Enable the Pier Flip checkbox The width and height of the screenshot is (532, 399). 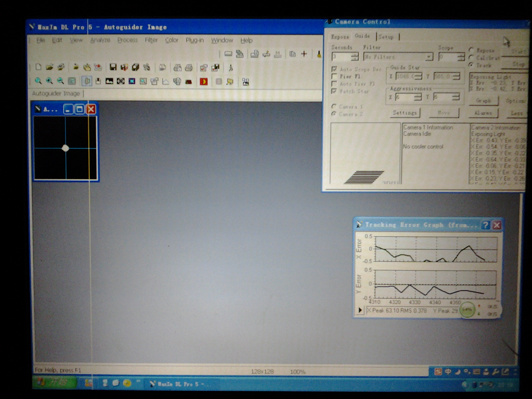click(334, 77)
